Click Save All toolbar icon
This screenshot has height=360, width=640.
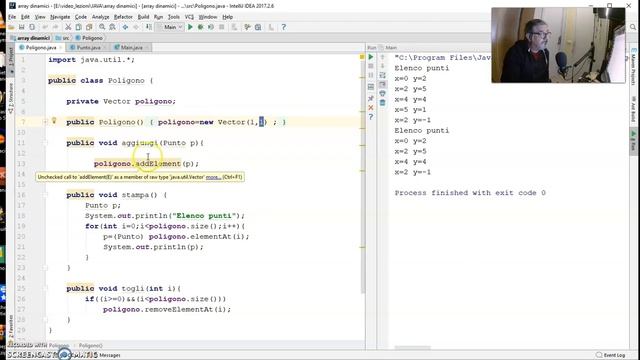pyautogui.click(x=22, y=27)
